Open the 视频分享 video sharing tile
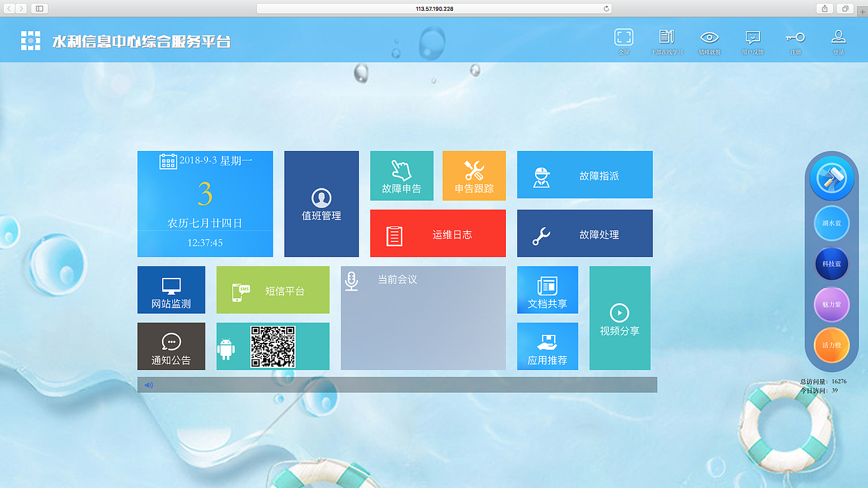The width and height of the screenshot is (868, 488). [x=620, y=319]
